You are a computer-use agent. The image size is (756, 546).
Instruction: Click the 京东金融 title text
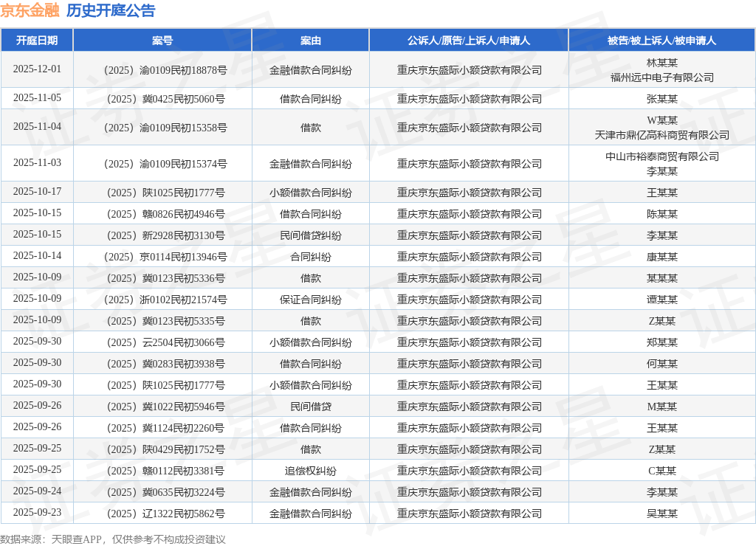click(30, 10)
